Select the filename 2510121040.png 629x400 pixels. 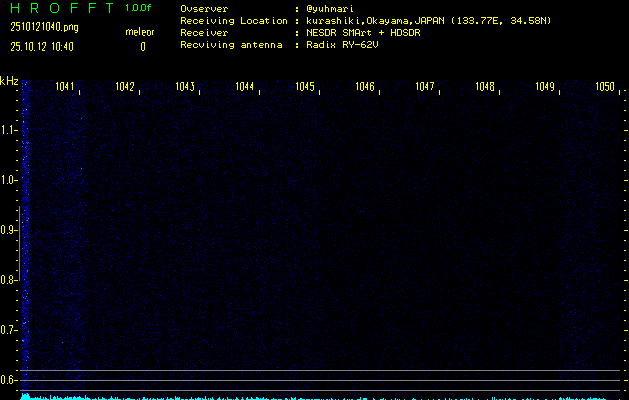(44, 27)
